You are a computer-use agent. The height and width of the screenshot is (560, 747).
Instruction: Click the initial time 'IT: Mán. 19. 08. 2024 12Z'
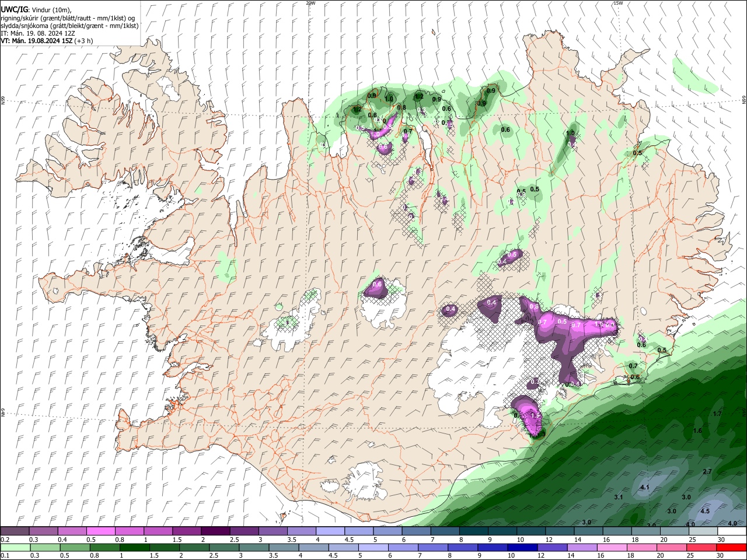coord(39,33)
